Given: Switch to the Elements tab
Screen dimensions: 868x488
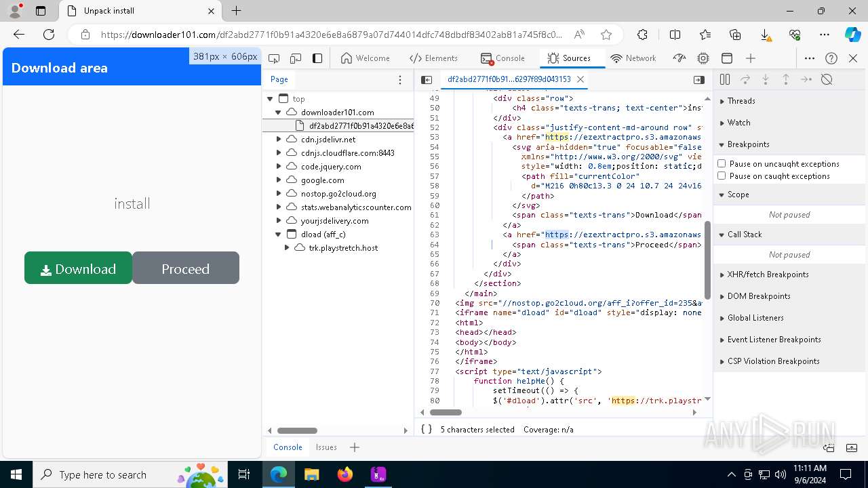Looking at the screenshot, I should 434,58.
